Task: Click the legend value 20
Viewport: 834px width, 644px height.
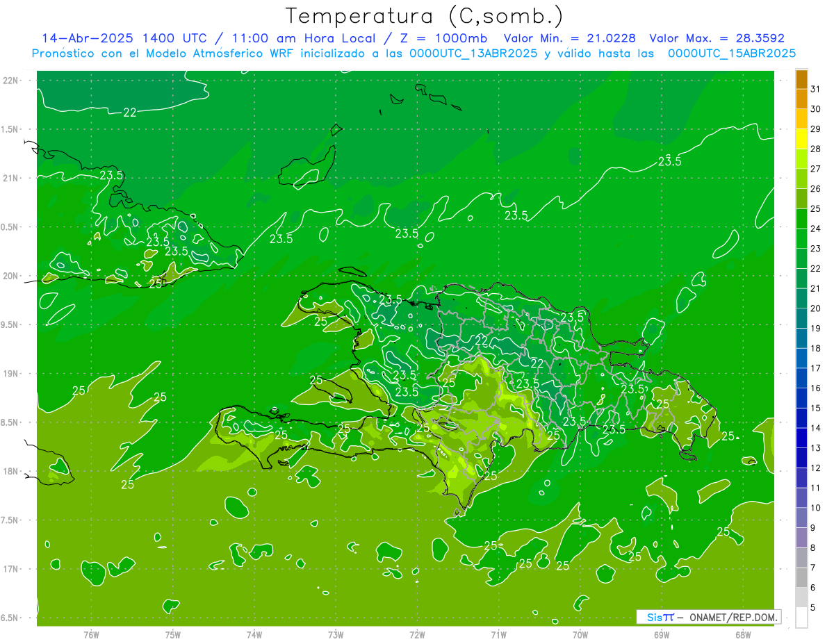Action: (x=816, y=308)
